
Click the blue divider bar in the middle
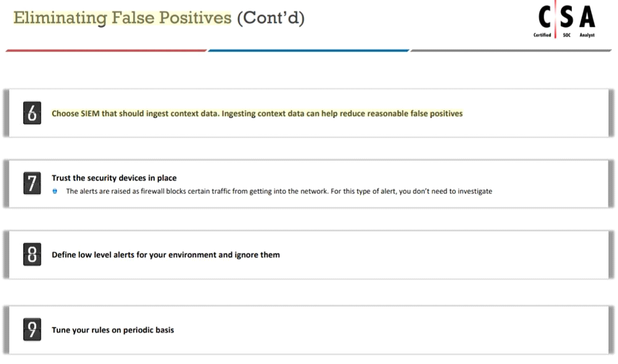[x=309, y=50]
